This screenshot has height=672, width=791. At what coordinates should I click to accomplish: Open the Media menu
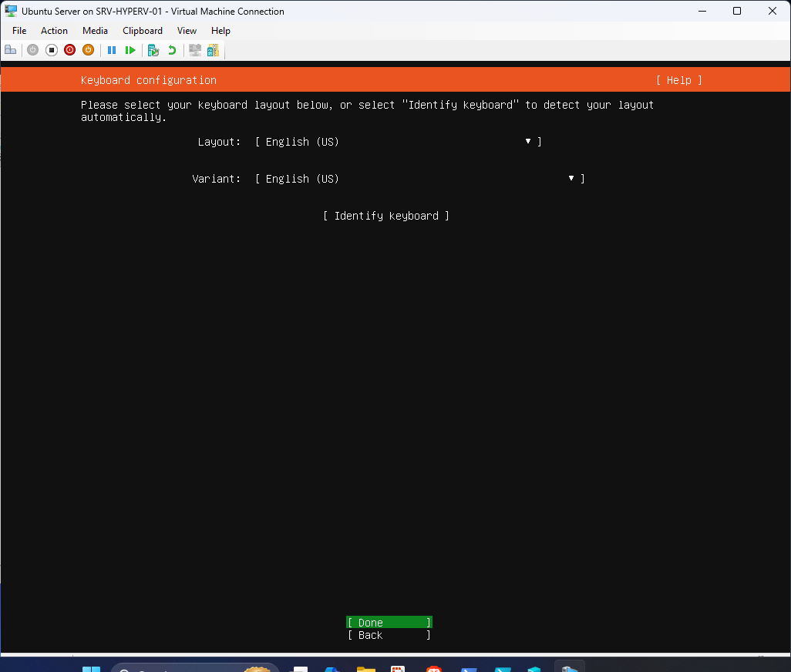95,31
